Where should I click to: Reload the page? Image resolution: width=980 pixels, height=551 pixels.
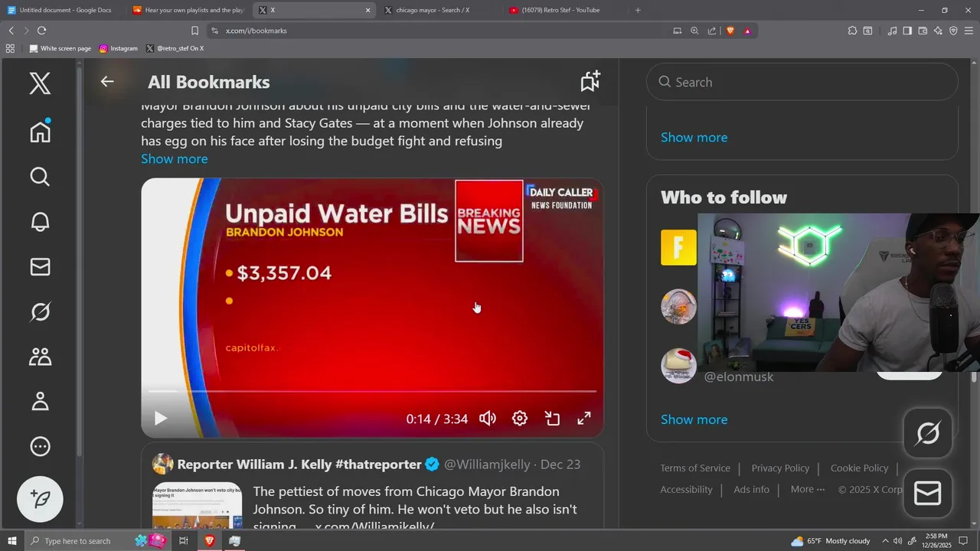41,31
